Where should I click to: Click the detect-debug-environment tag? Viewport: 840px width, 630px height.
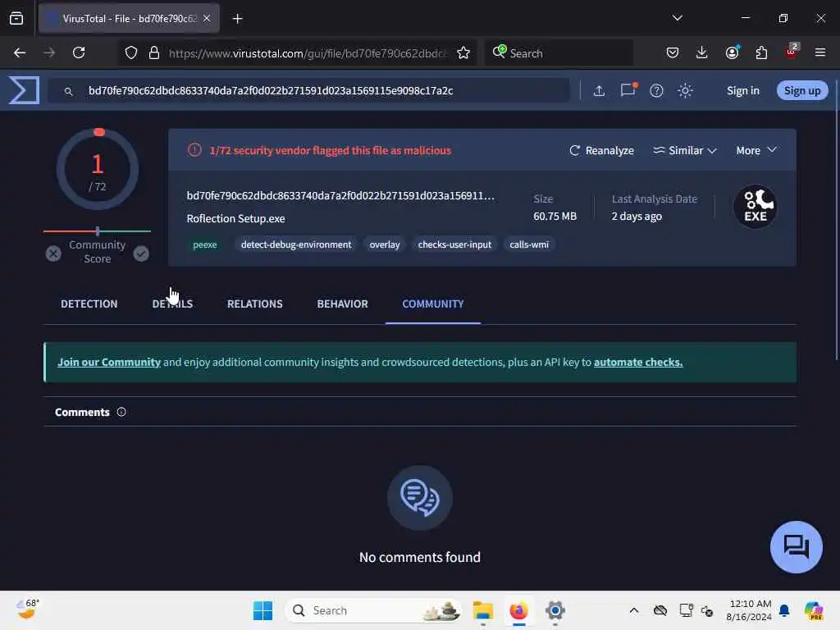click(296, 244)
